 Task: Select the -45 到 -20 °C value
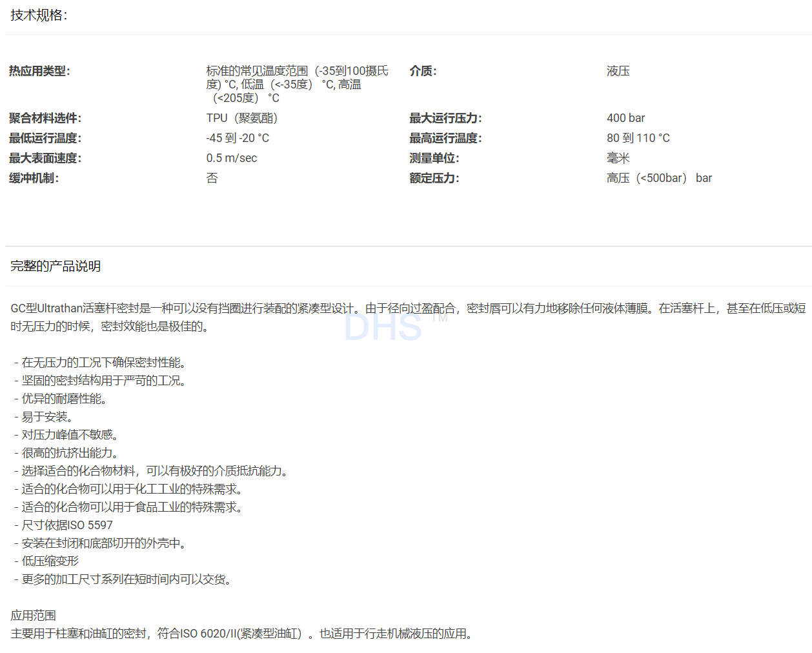[238, 138]
